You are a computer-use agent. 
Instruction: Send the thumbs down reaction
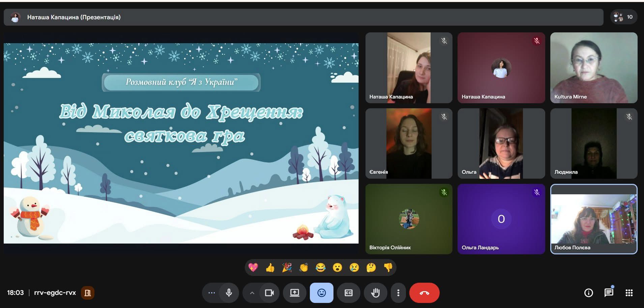click(388, 268)
